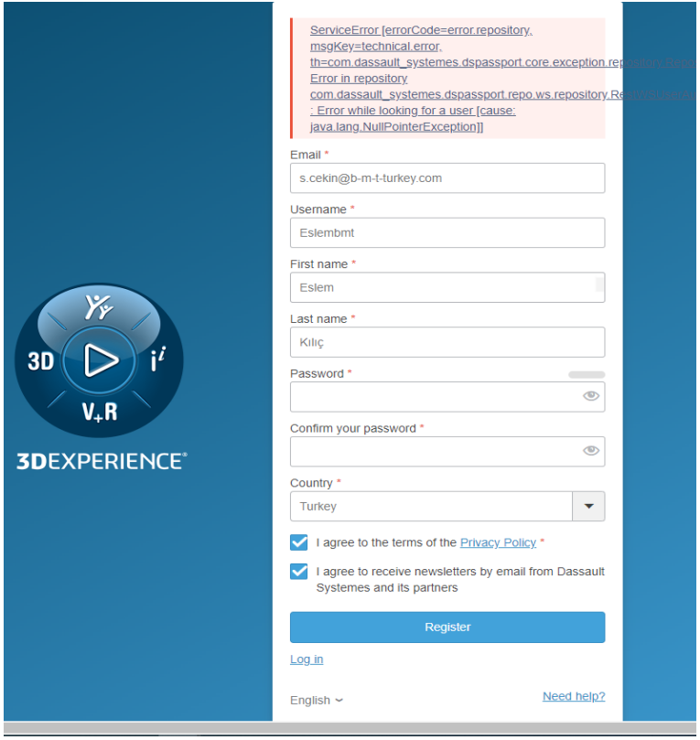Show password using the Password field eye icon
Image resolution: width=700 pixels, height=740 pixels.
coord(590,396)
